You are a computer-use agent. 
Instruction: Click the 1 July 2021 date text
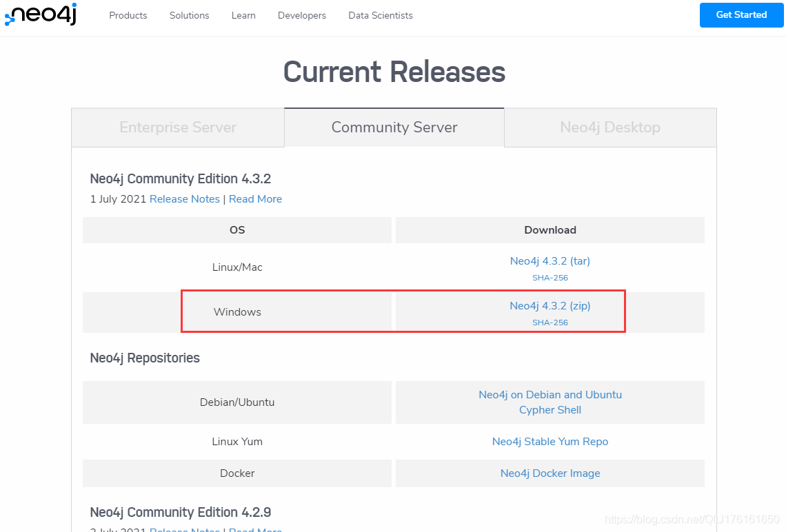tap(118, 199)
